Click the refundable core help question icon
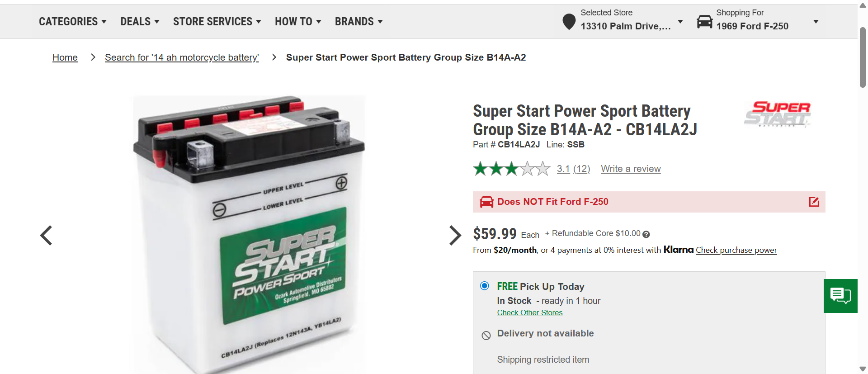The image size is (868, 374). coord(646,234)
